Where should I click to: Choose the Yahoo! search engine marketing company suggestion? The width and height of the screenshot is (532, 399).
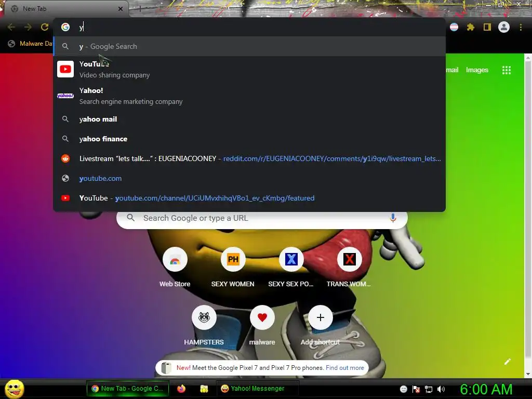[x=249, y=96]
